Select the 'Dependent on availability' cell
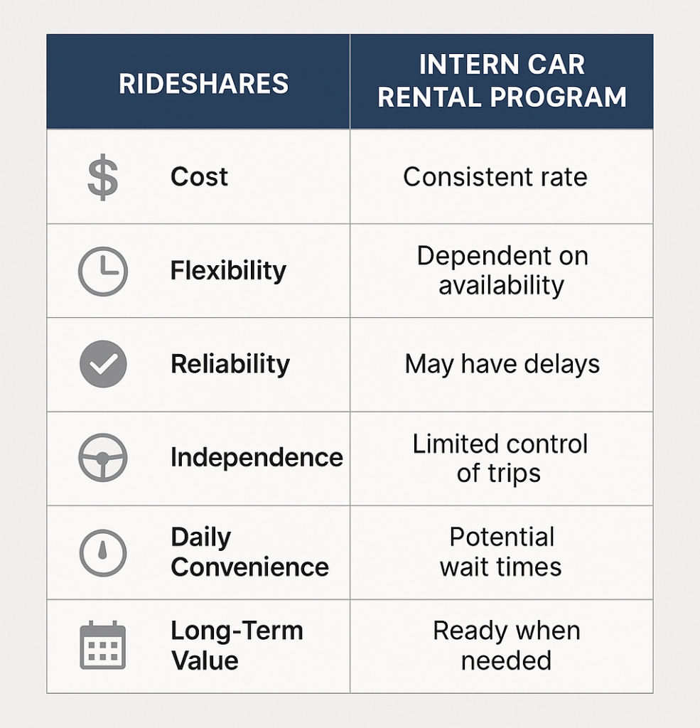The width and height of the screenshot is (700, 728). (x=502, y=271)
